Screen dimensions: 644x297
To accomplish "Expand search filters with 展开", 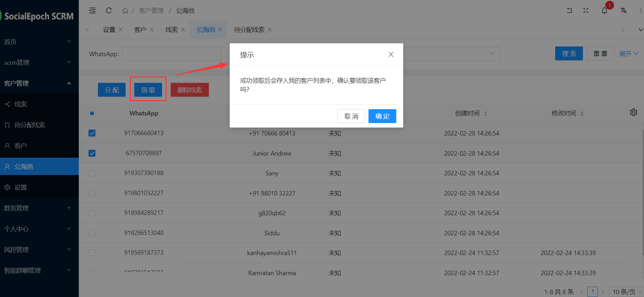I will (629, 54).
